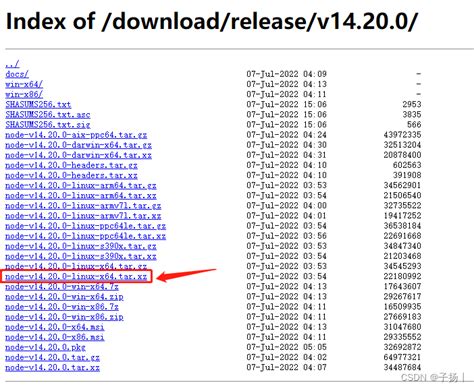Download source archive node-v14.20.0.tar.xz
Screen dimensions: 474x389
(x=52, y=367)
